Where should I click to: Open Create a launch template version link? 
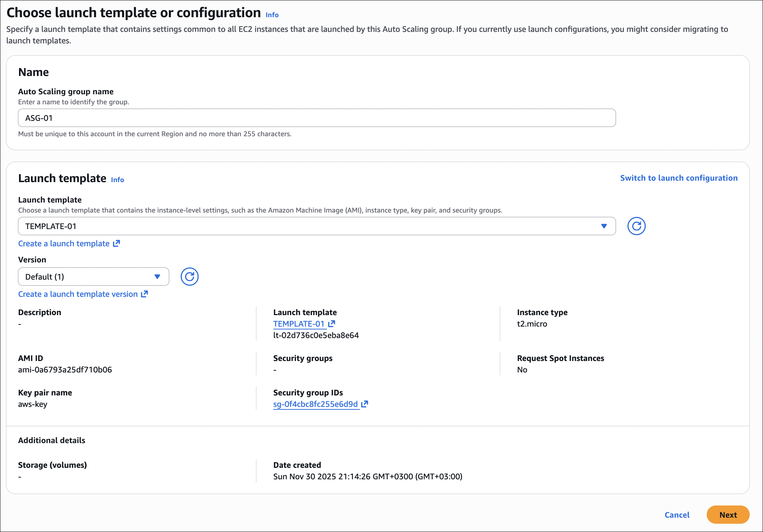pos(78,294)
